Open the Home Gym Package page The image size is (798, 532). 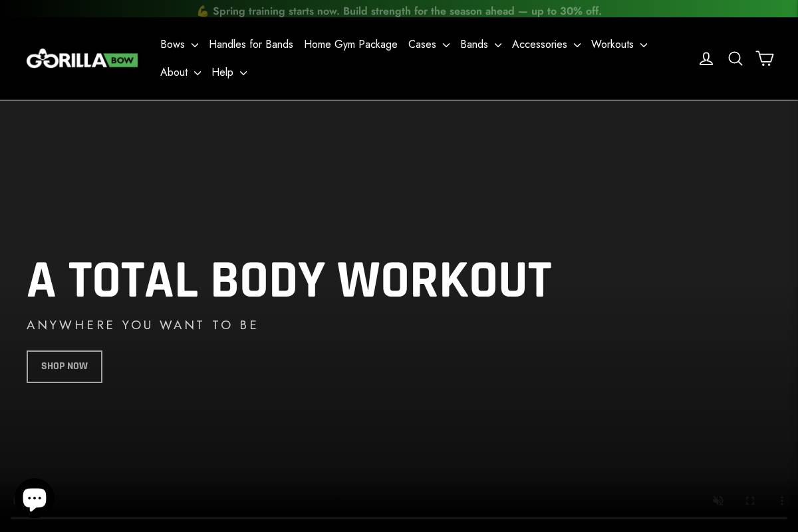pyautogui.click(x=350, y=45)
